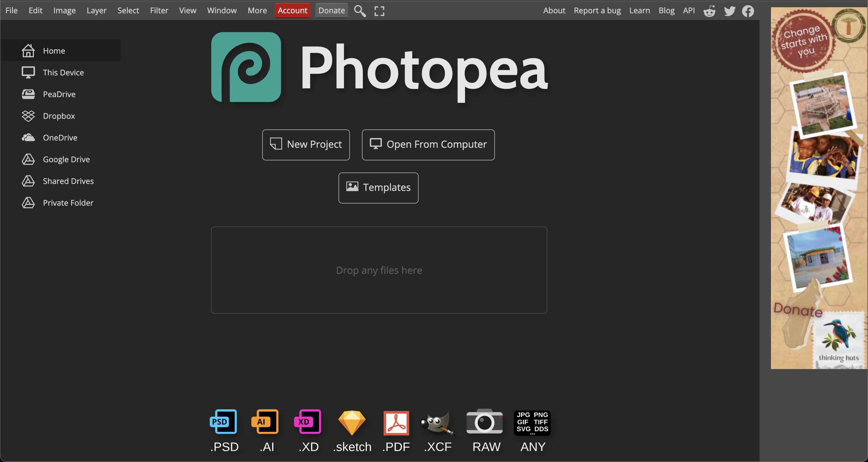Select Google Drive in sidebar
868x462 pixels.
click(66, 159)
